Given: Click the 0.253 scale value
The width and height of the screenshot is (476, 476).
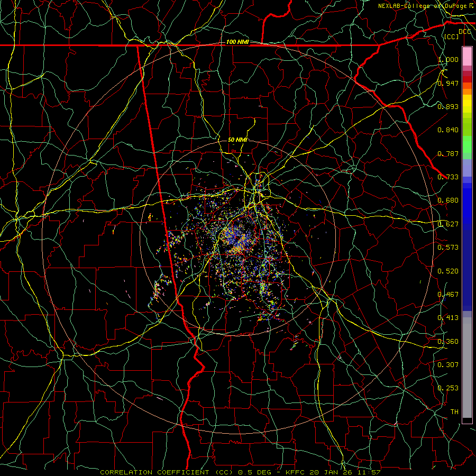Looking at the screenshot, I should tap(448, 388).
